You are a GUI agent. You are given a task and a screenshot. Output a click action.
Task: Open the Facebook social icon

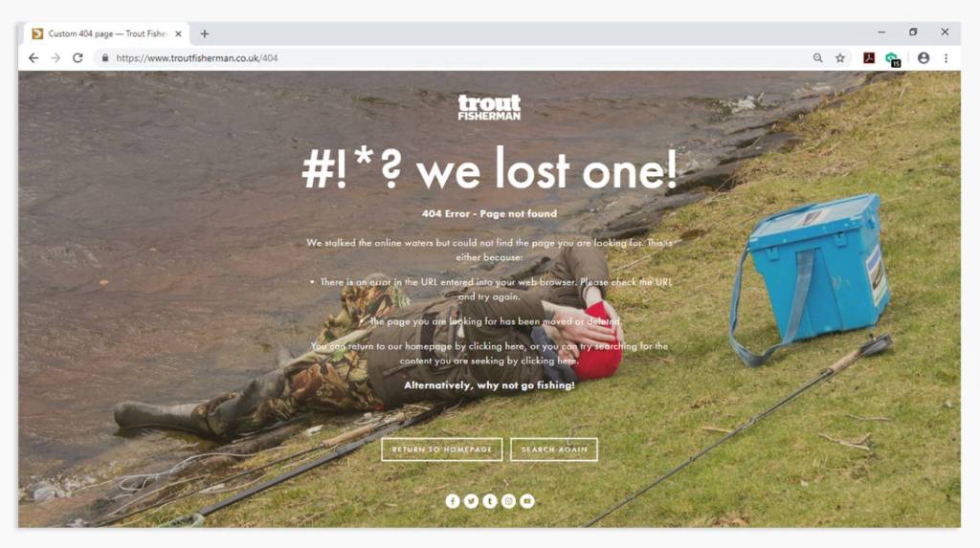[453, 501]
